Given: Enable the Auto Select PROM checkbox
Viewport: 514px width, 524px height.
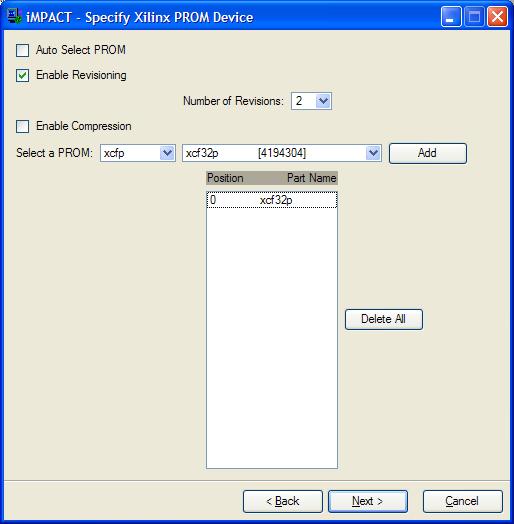Looking at the screenshot, I should coord(22,50).
